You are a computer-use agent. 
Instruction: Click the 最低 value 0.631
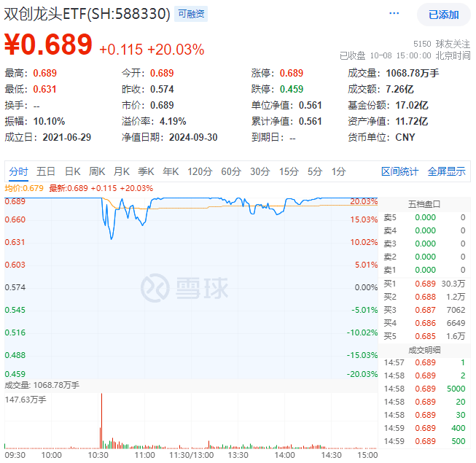[x=45, y=89]
